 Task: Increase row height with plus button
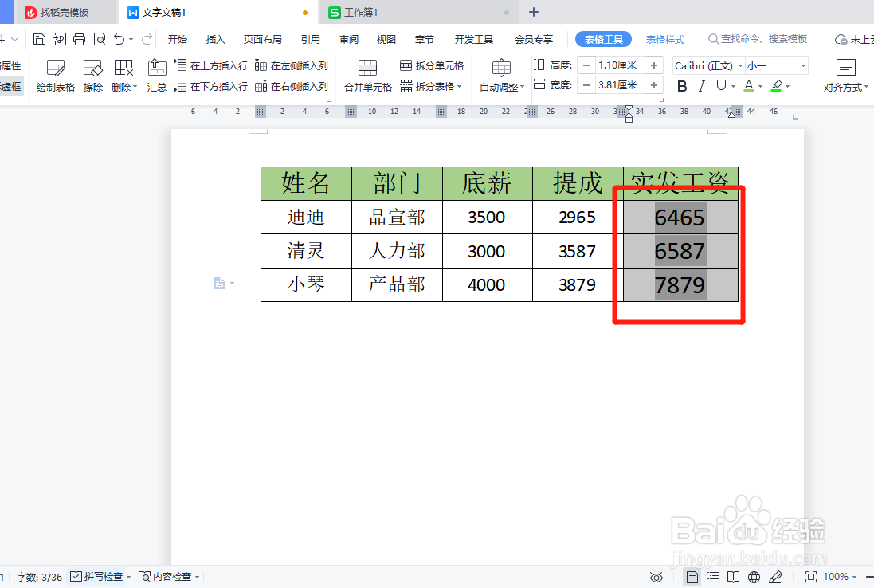point(654,65)
